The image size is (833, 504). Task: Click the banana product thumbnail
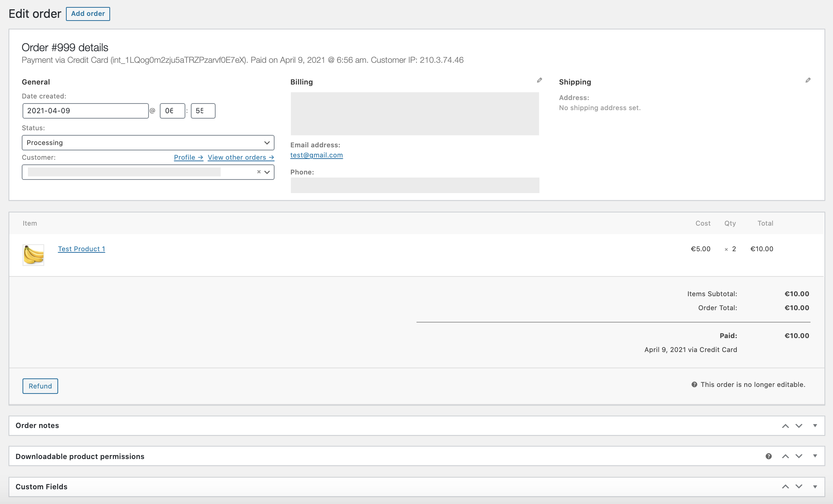[x=33, y=254]
